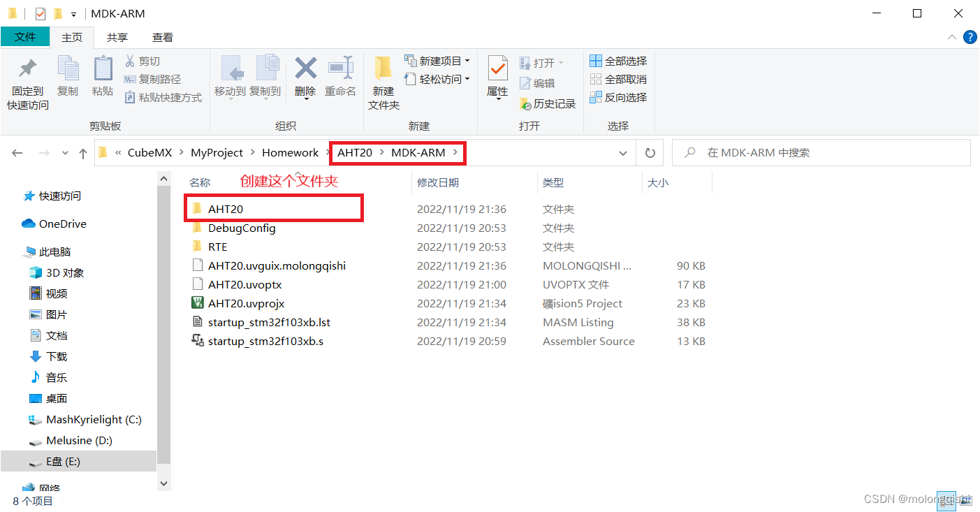Click Homework in the breadcrumb path

click(291, 152)
